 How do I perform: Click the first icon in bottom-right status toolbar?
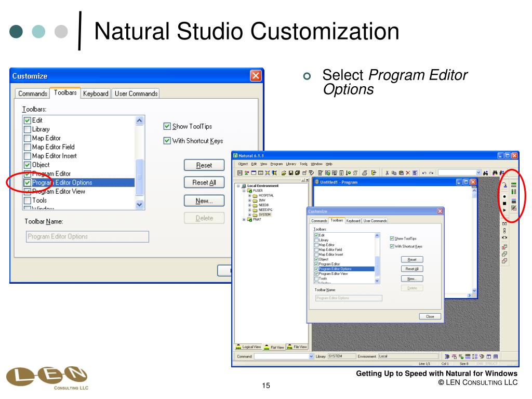click(x=447, y=356)
